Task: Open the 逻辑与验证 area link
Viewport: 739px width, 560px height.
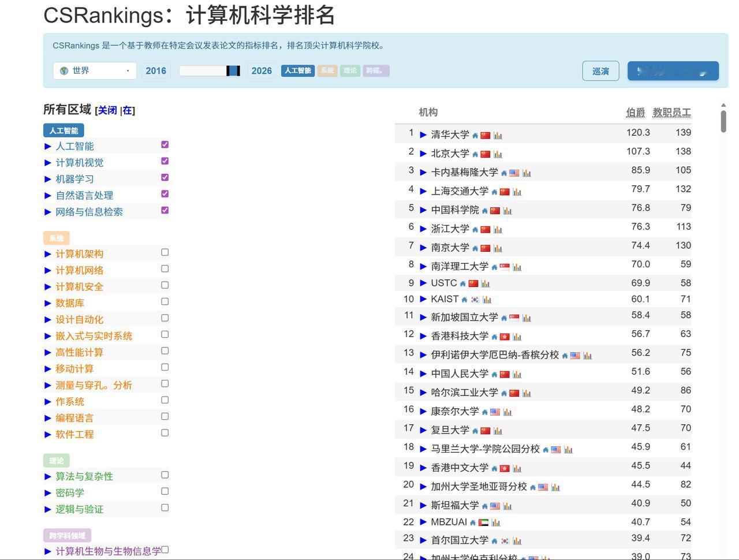Action: 80,509
